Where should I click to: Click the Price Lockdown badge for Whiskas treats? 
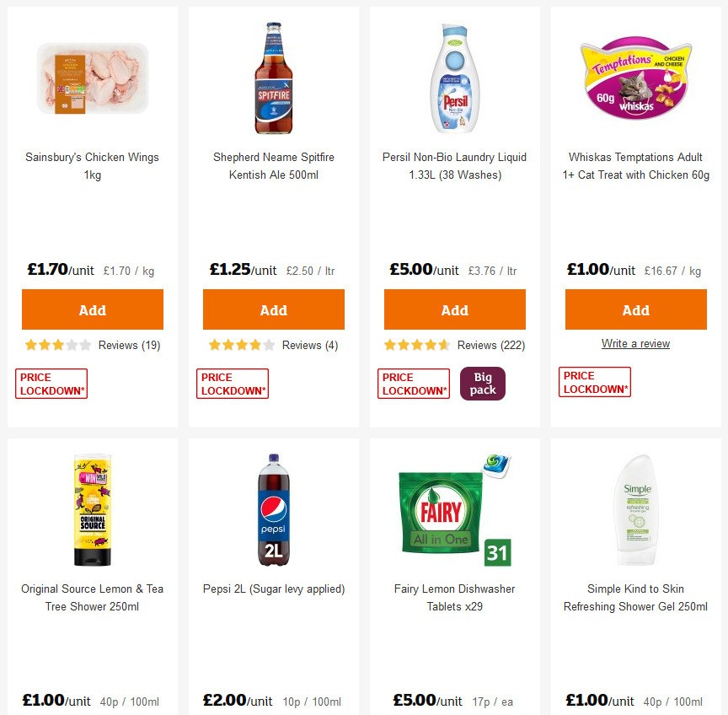coord(594,383)
